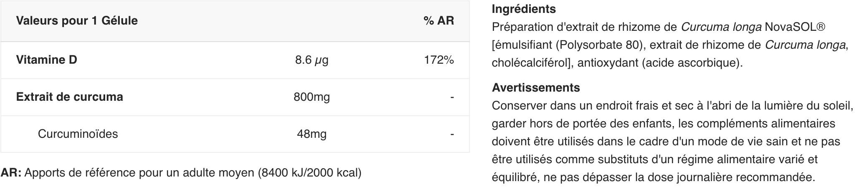Image resolution: width=868 pixels, height=194 pixels.
Task: Click the '8.6 μg' amount value
Action: coord(311,60)
